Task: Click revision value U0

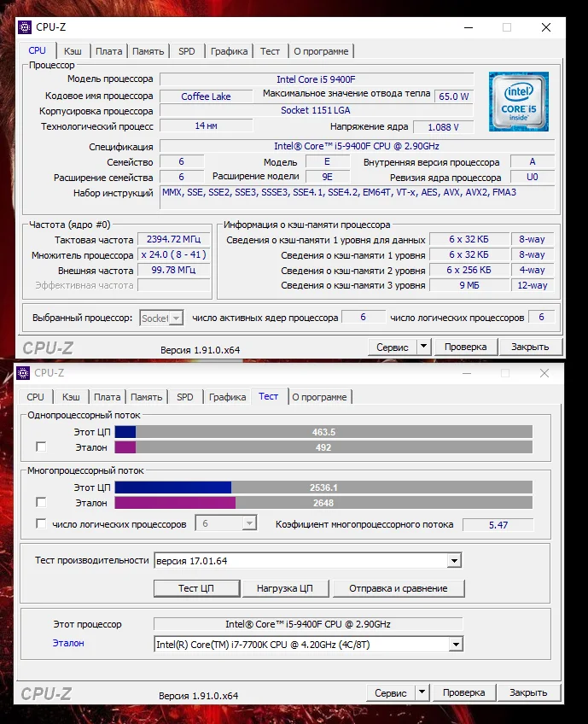Action: point(533,177)
